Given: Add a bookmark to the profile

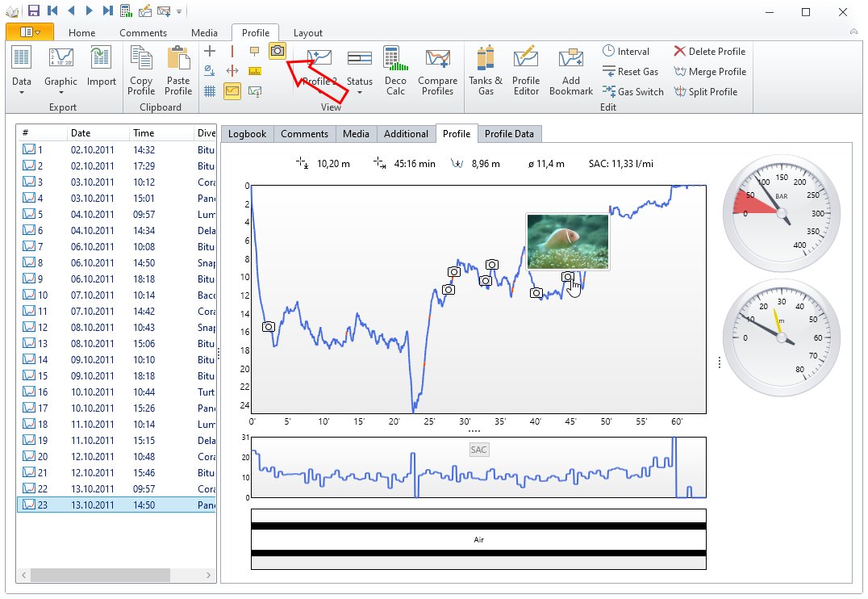Looking at the screenshot, I should point(571,71).
